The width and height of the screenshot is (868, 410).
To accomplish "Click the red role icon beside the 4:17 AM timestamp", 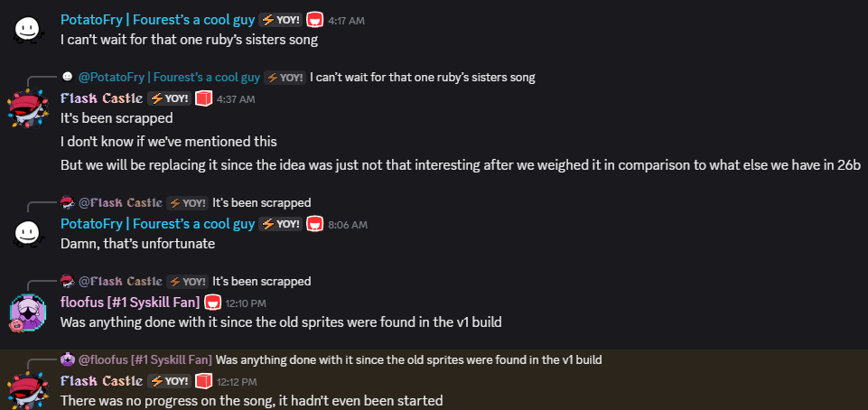I will (315, 19).
